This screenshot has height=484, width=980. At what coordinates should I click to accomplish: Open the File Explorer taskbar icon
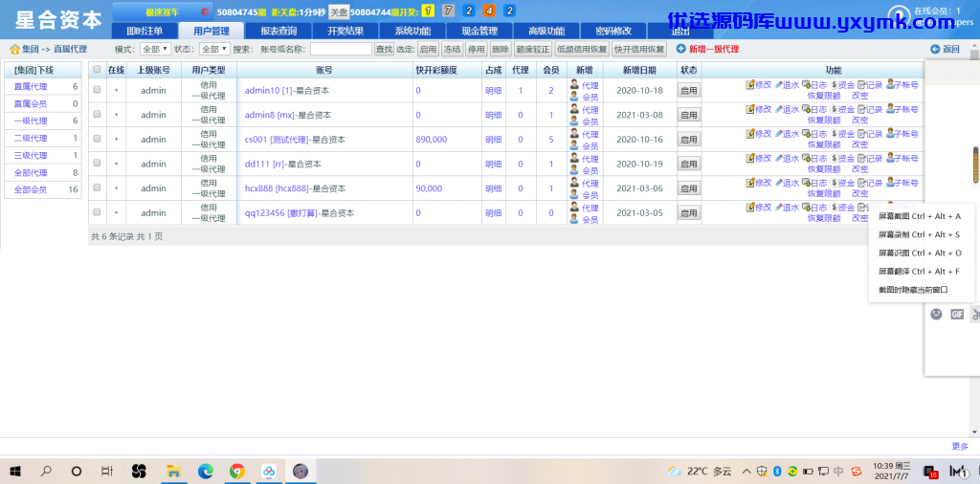pos(173,471)
